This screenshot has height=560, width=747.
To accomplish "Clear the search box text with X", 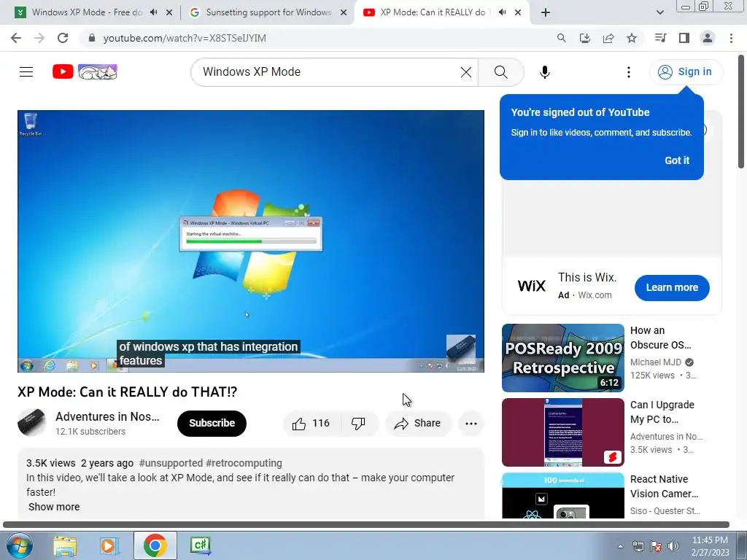I will pyautogui.click(x=466, y=72).
